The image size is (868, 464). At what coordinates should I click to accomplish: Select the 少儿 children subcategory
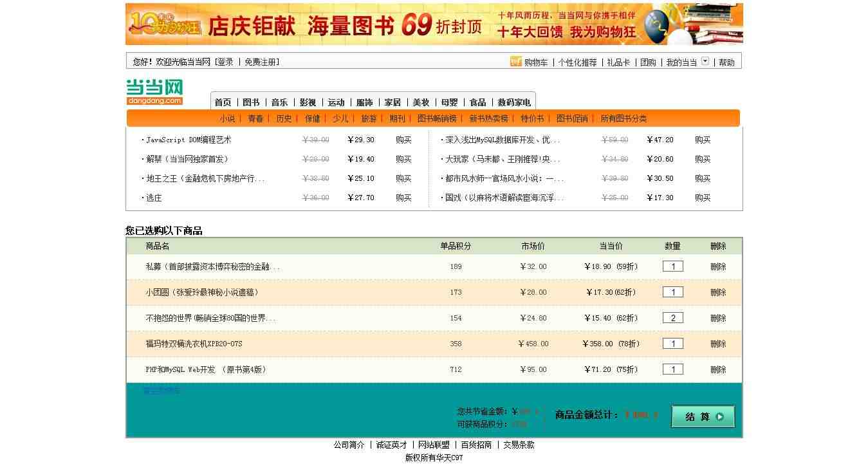click(340, 118)
